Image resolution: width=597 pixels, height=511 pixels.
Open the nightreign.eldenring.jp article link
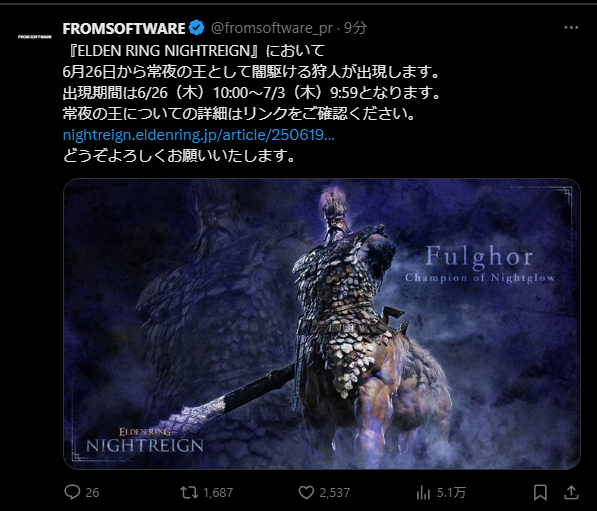click(x=198, y=135)
